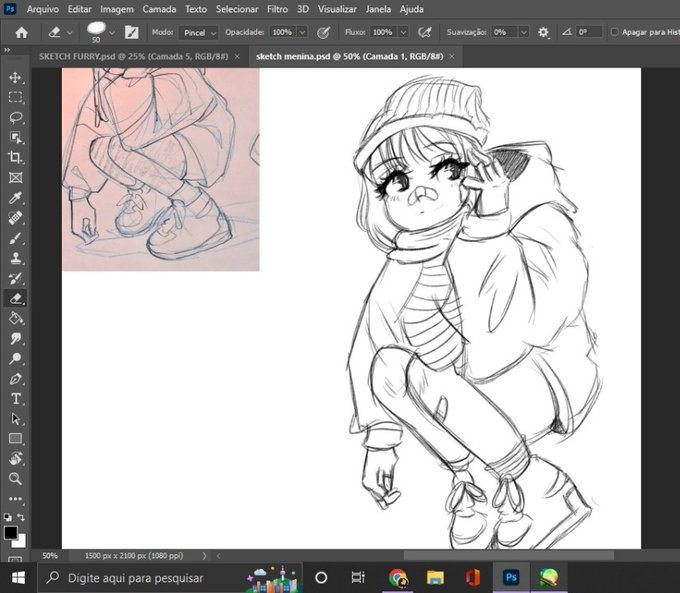Select the Spot Healing Brush tool
The width and height of the screenshot is (680, 593).
point(16,218)
